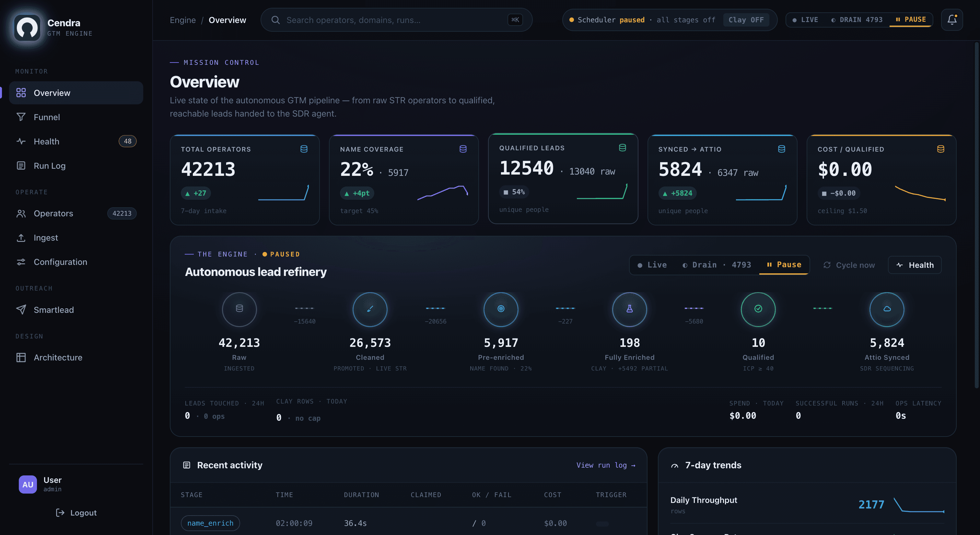Select the Cleaned stage brush icon
Image resolution: width=980 pixels, height=535 pixels.
click(370, 309)
